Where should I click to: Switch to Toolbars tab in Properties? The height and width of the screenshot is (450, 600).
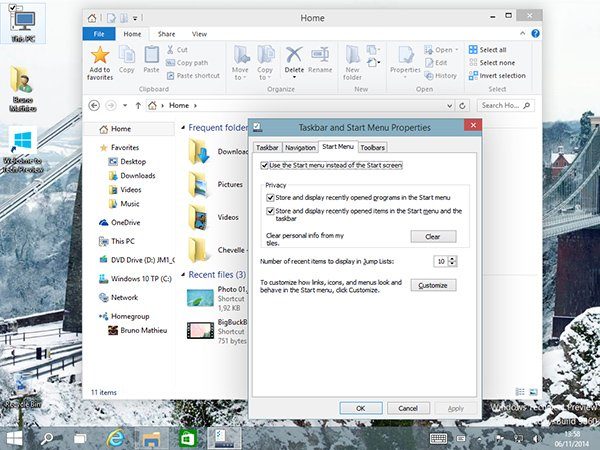tap(372, 148)
